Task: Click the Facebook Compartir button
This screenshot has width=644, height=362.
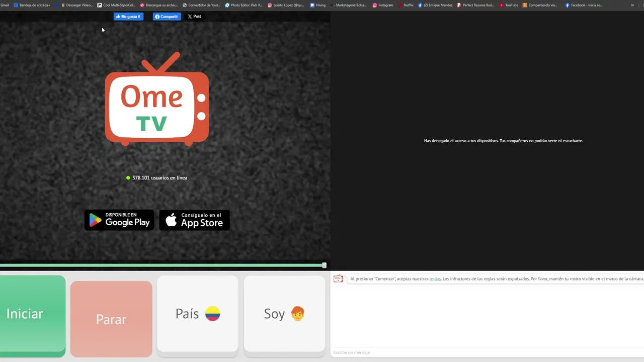Action: pos(167,17)
